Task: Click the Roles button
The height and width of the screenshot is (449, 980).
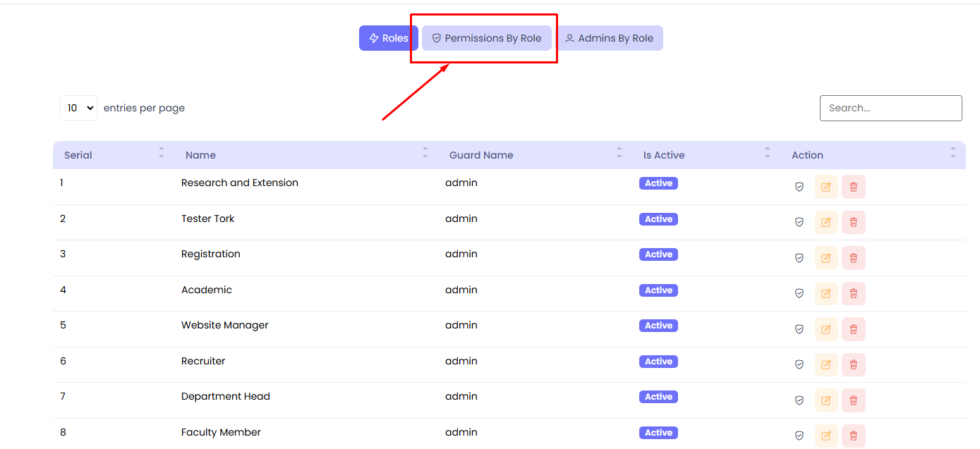Action: (x=389, y=38)
